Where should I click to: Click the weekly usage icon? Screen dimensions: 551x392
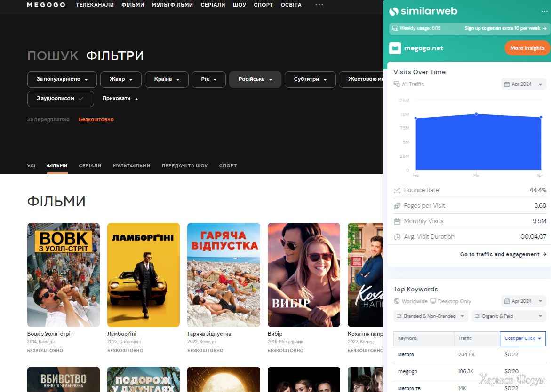point(395,28)
